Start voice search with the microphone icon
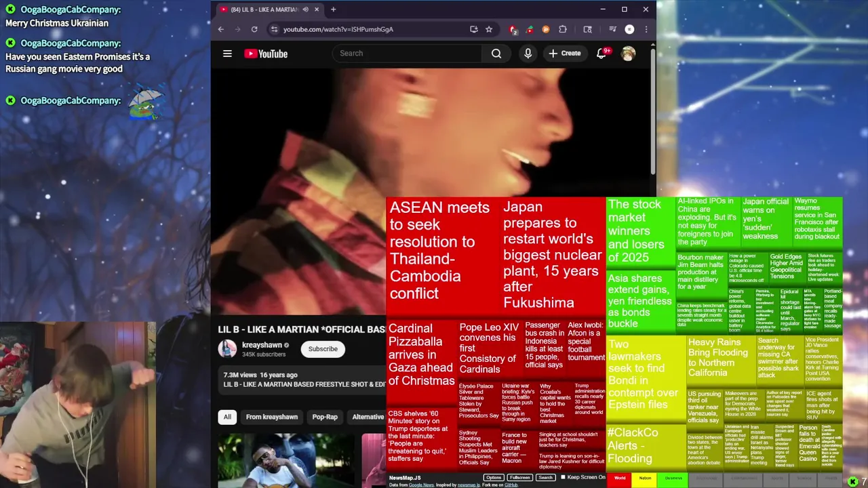The width and height of the screenshot is (868, 488). [x=528, y=54]
